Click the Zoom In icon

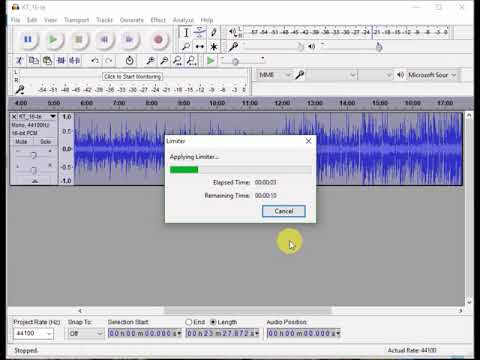pos(150,61)
